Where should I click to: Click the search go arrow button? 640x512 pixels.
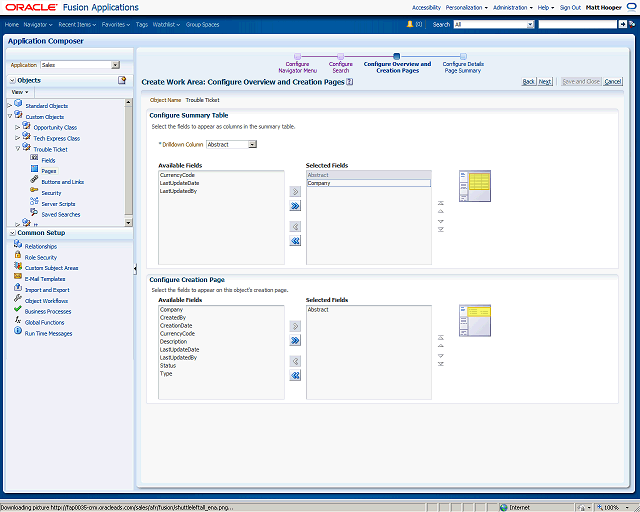click(x=622, y=24)
